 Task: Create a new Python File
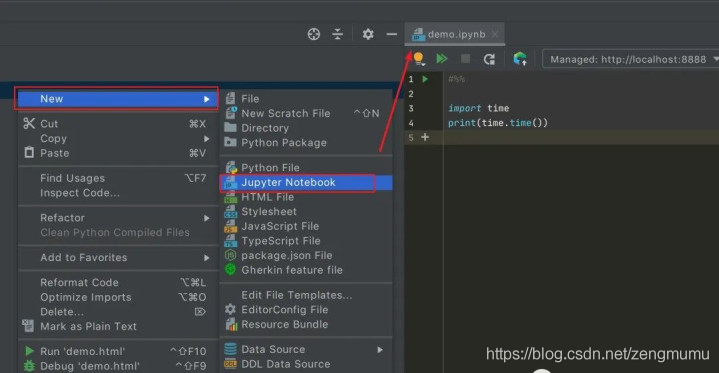coord(306,167)
